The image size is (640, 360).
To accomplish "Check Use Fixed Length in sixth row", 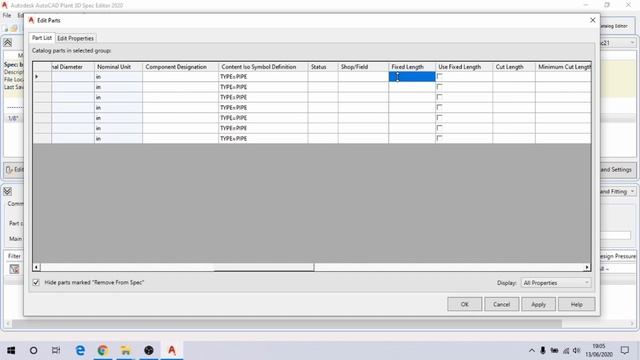I will [440, 128].
